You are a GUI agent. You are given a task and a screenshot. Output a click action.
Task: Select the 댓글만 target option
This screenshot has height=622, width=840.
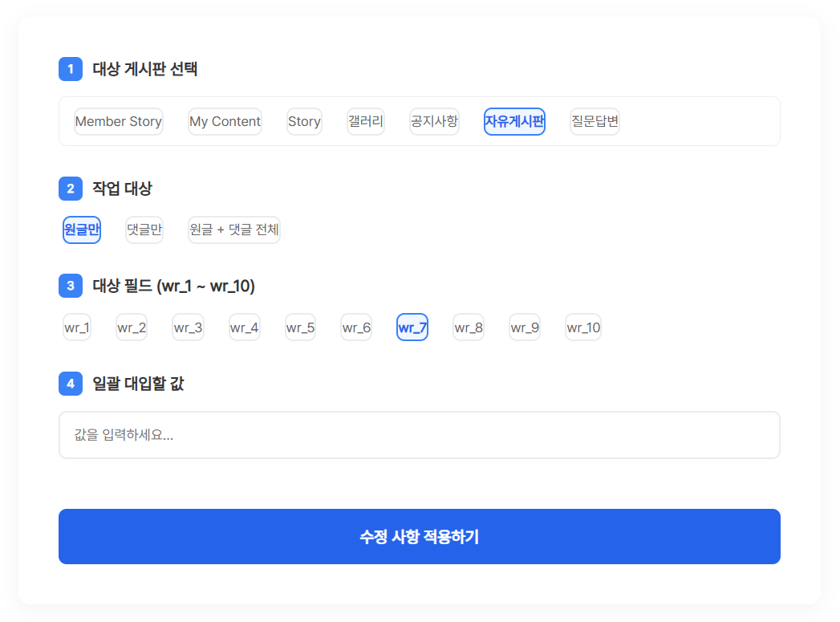(x=144, y=230)
